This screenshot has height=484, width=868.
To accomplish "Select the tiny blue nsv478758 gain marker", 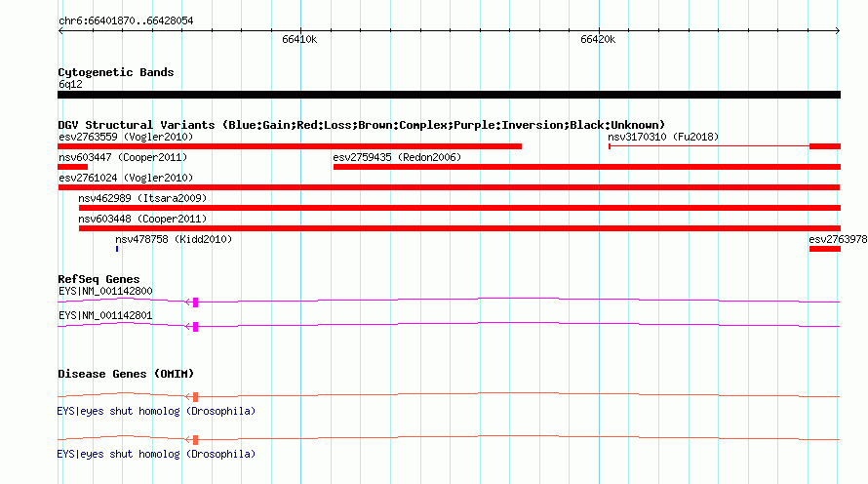I will click(x=117, y=249).
